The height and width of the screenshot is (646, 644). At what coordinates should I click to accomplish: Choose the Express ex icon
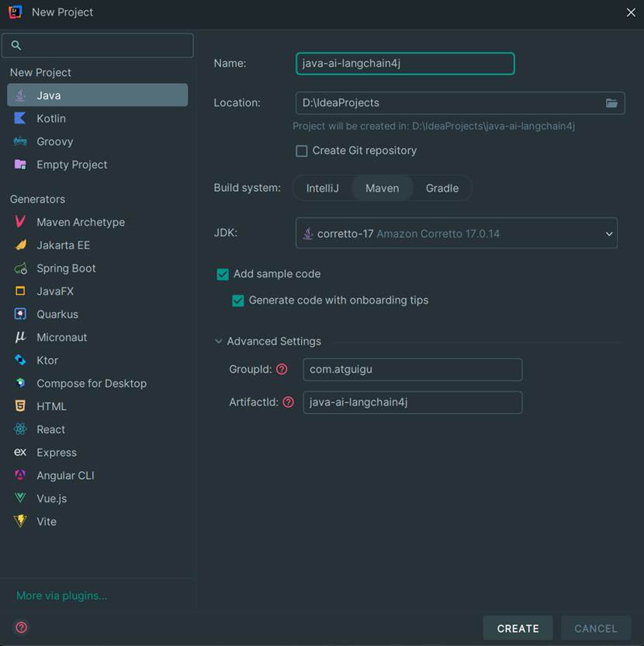point(19,453)
